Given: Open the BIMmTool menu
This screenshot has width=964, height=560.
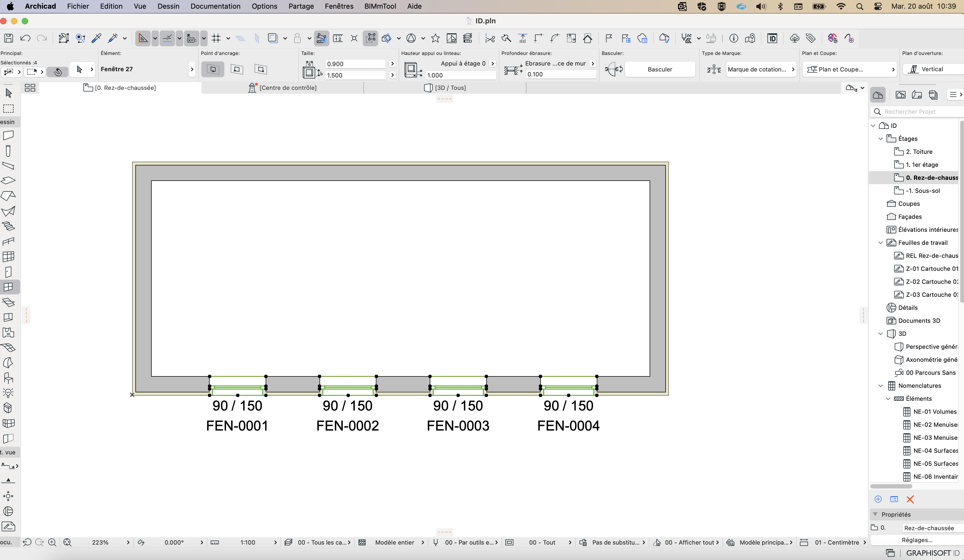Looking at the screenshot, I should pos(380,6).
